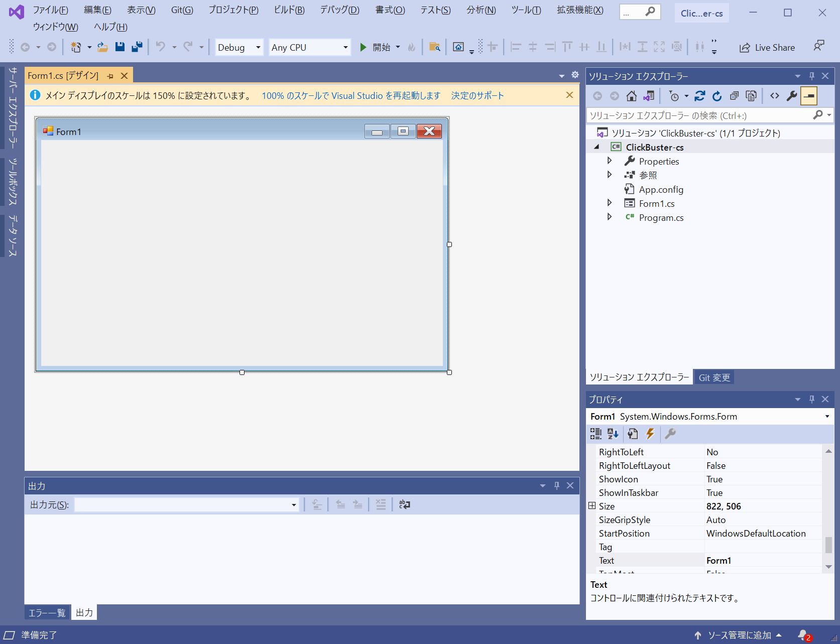Expand the Form1.cs tree node
The height and width of the screenshot is (644, 840).
[610, 203]
